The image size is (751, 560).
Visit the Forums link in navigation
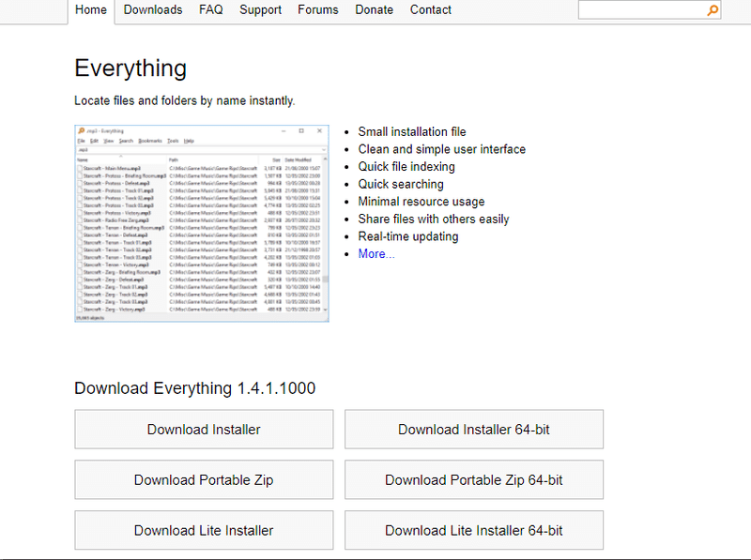point(318,10)
